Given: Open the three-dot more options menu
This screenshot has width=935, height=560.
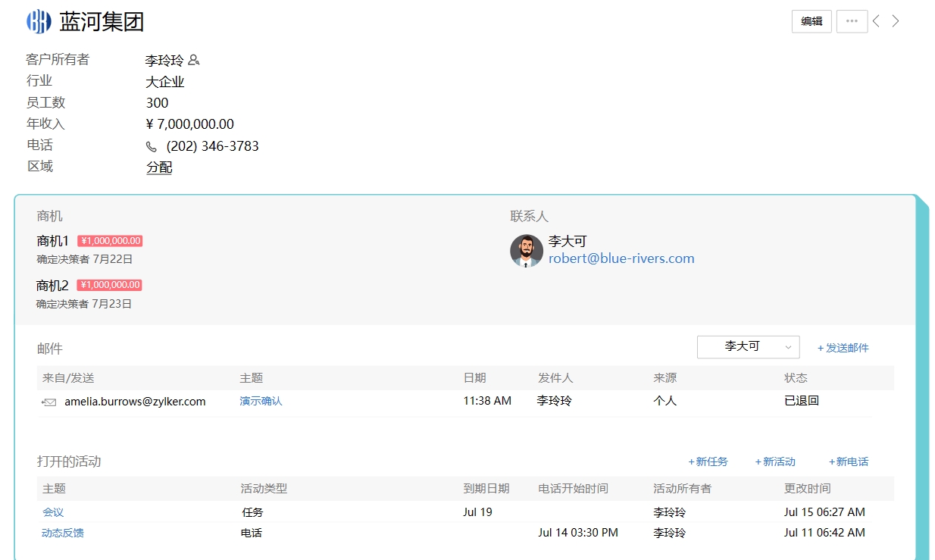Looking at the screenshot, I should (x=852, y=21).
